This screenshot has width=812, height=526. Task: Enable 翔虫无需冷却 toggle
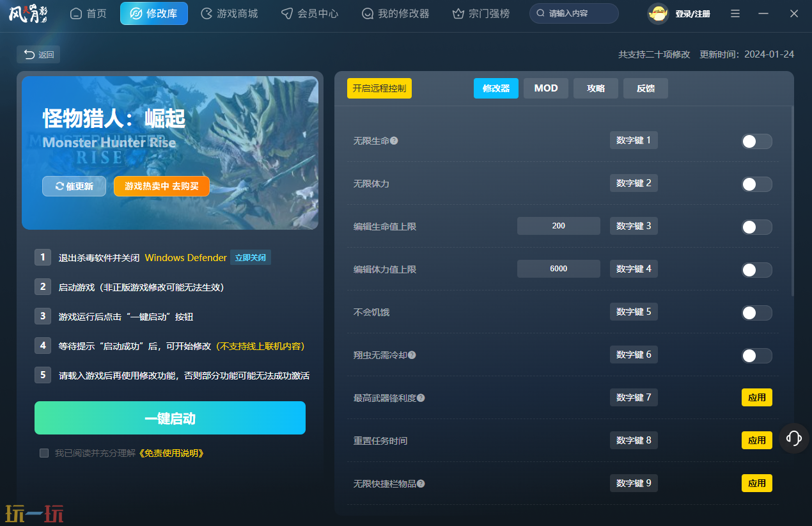tap(757, 356)
